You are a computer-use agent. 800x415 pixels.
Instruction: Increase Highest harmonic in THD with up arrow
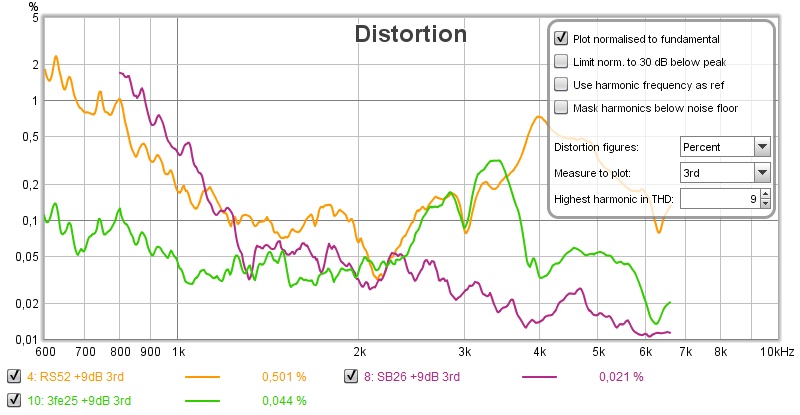click(x=765, y=196)
